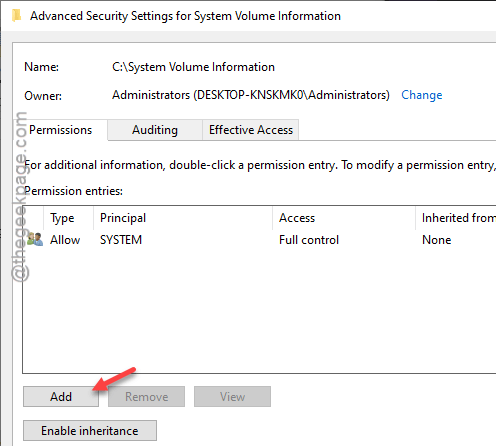496x446 pixels.
Task: Click the folder icon in the title bar
Action: tap(16, 16)
